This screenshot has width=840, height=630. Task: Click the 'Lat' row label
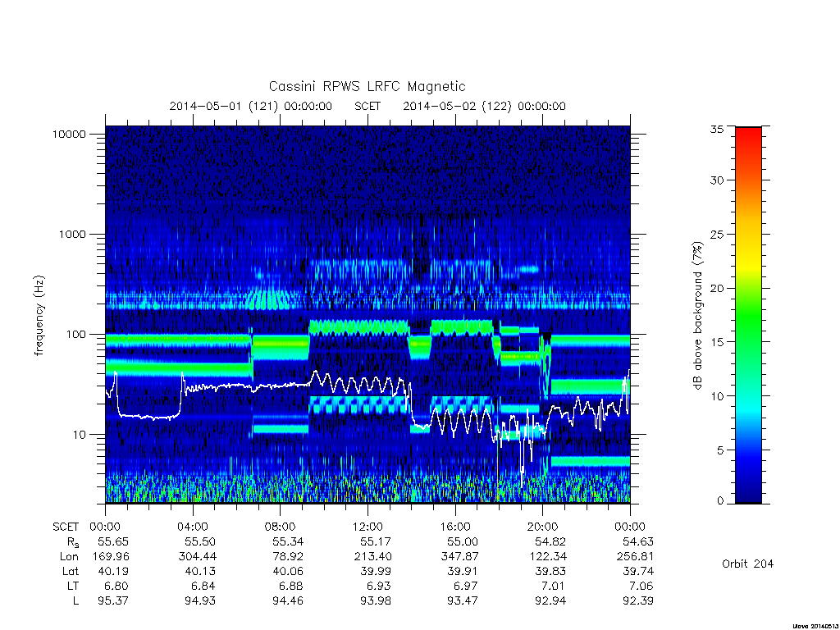click(70, 572)
